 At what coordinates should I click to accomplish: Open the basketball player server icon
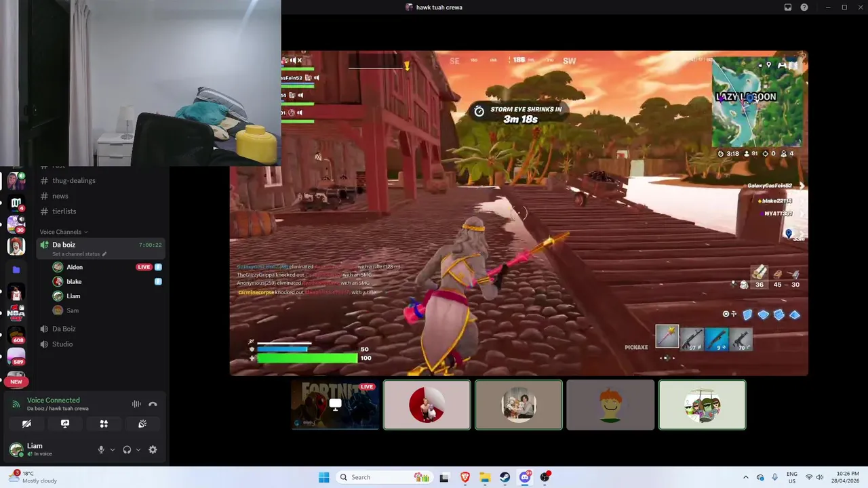pyautogui.click(x=16, y=292)
